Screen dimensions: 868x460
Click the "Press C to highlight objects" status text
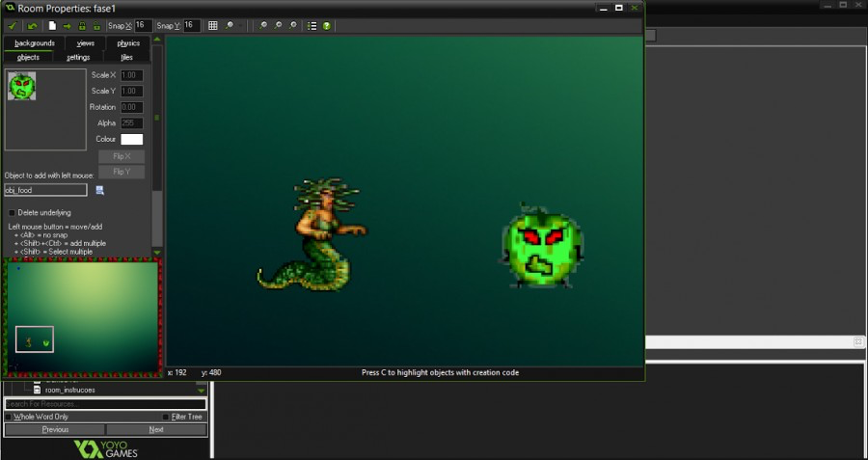pos(440,373)
